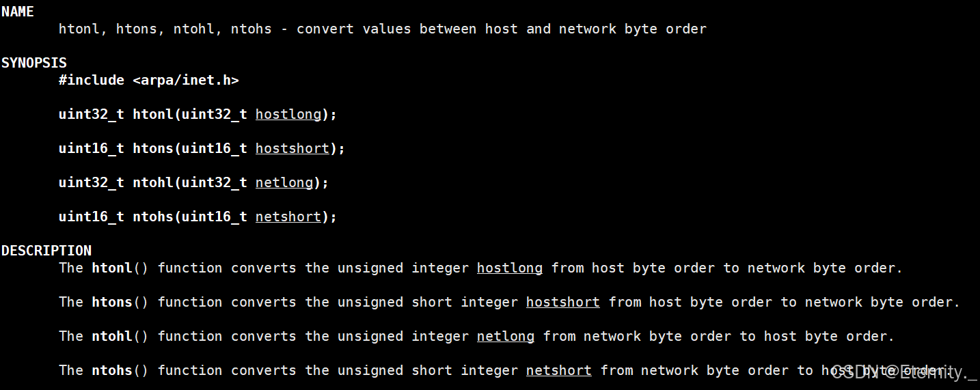The height and width of the screenshot is (390, 980).
Task: Click underlined netlong in the description
Action: pyautogui.click(x=506, y=336)
